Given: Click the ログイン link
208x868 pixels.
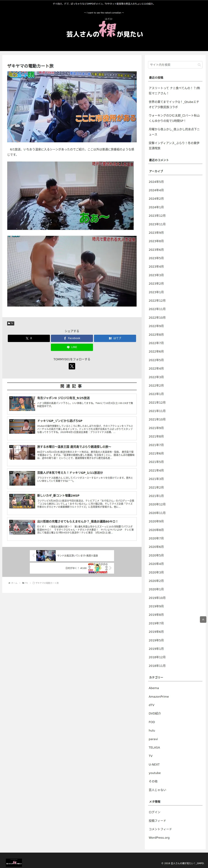Looking at the screenshot, I should pos(155,812).
